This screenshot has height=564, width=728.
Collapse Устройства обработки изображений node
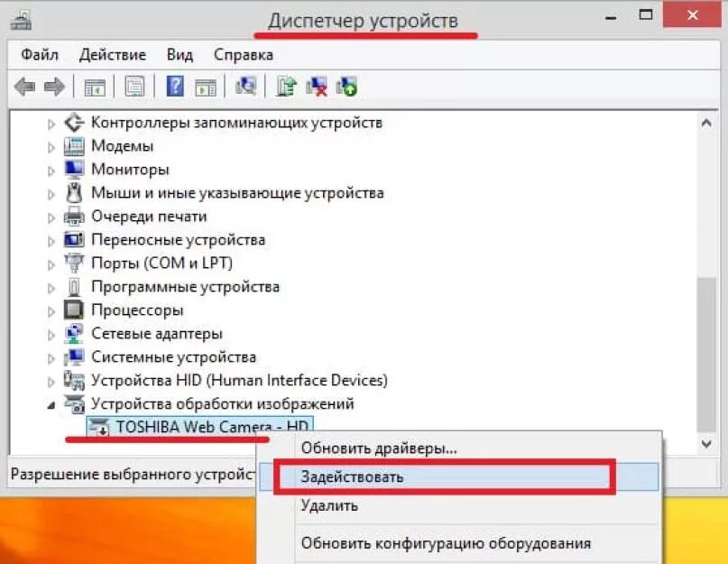51,405
